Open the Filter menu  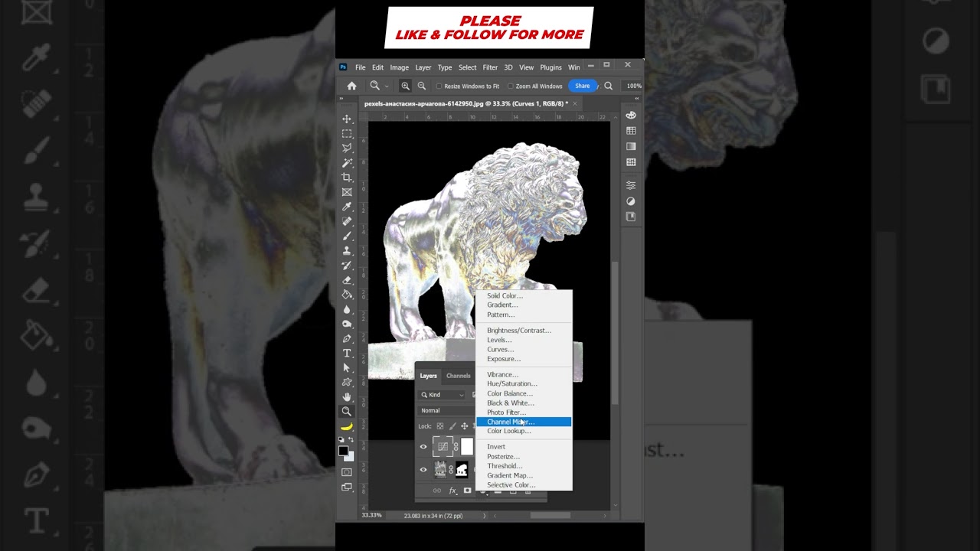[x=490, y=67]
